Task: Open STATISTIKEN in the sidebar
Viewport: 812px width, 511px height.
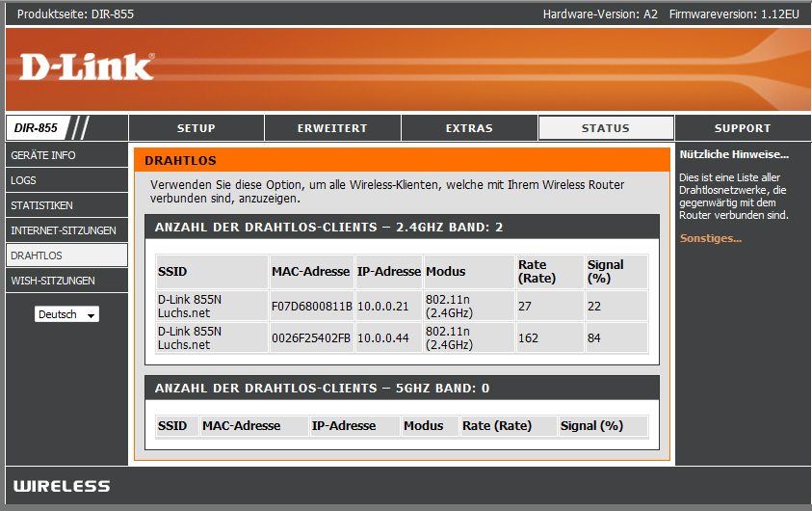Action: 66,205
